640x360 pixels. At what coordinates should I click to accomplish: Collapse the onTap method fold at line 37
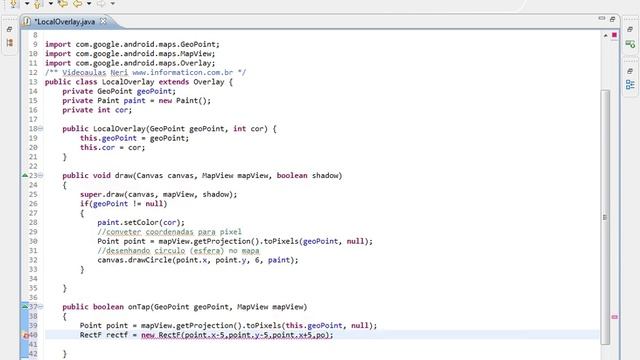pos(40,307)
